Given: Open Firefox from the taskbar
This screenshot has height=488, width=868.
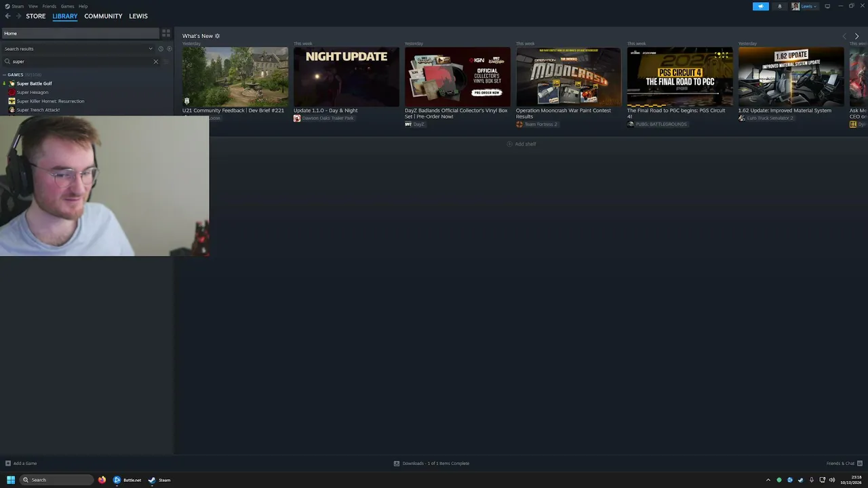Looking at the screenshot, I should pyautogui.click(x=102, y=480).
